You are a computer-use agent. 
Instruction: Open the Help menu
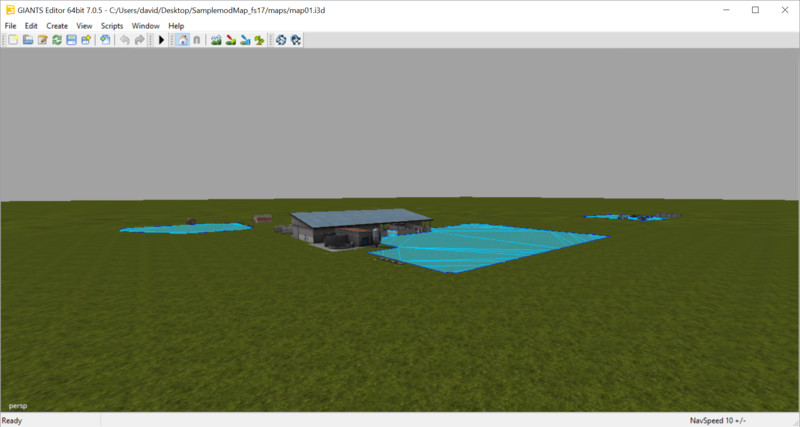(176, 25)
